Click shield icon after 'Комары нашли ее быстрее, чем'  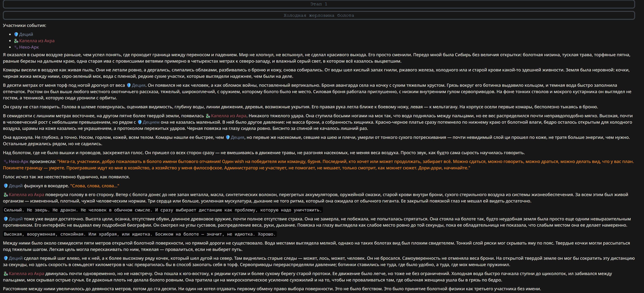click(x=228, y=137)
